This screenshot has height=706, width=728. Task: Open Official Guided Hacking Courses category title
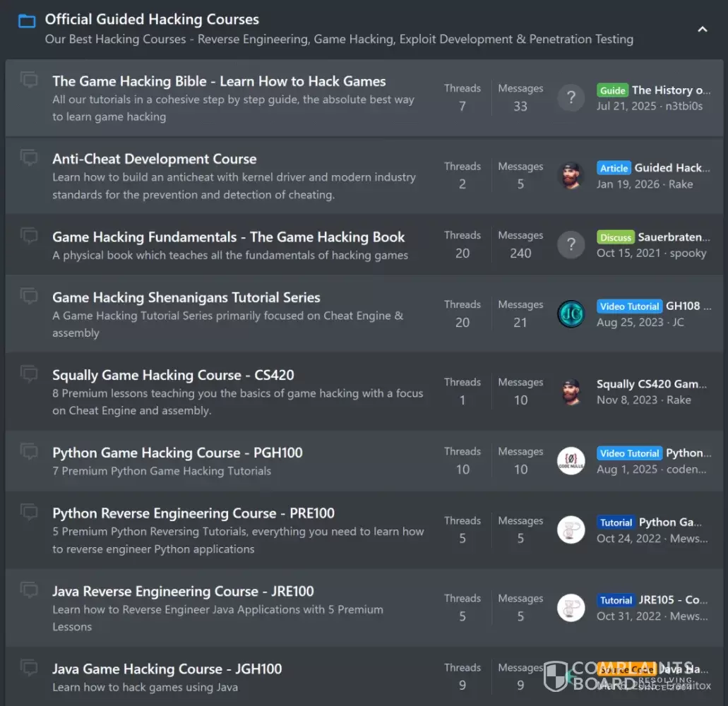coord(152,20)
